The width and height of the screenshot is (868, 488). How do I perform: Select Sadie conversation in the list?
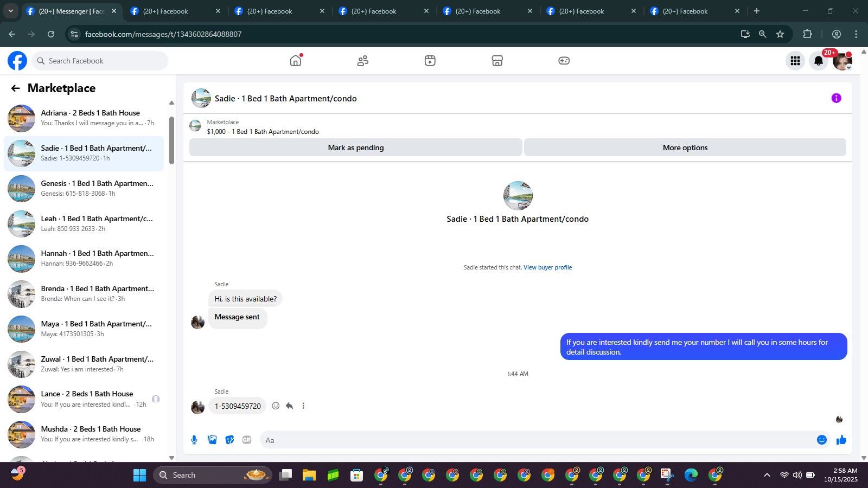tap(84, 153)
